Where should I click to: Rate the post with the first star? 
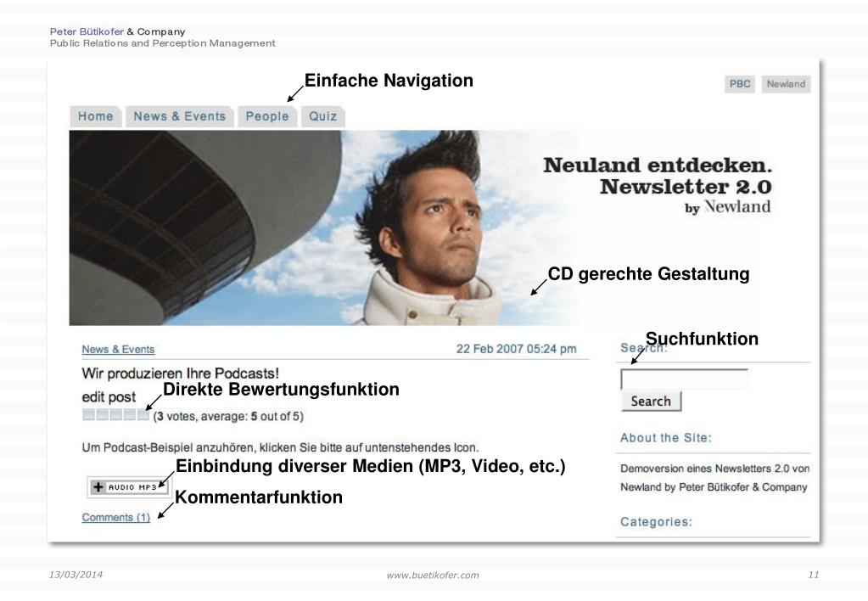(88, 414)
